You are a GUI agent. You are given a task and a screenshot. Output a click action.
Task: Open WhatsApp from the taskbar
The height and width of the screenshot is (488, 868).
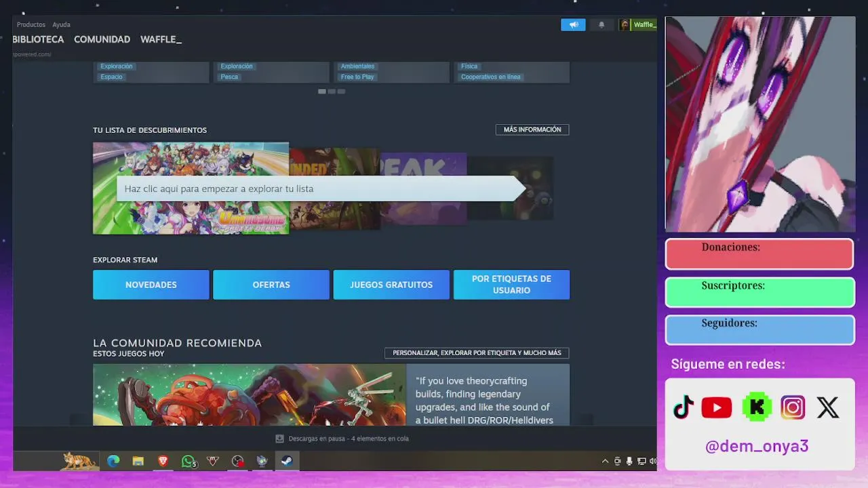(x=189, y=461)
